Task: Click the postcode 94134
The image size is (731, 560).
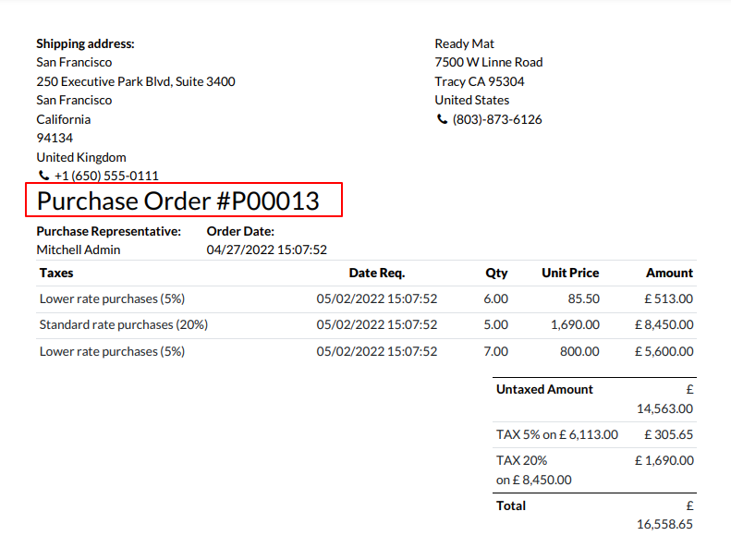Action: (55, 138)
